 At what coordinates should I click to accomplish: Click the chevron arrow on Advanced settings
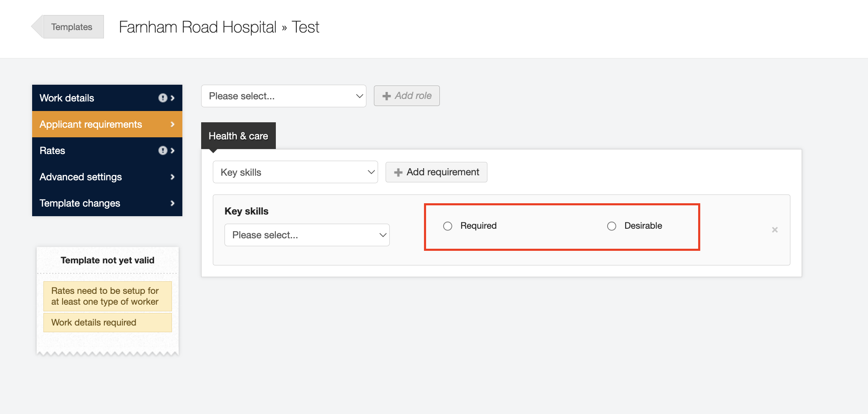click(172, 177)
